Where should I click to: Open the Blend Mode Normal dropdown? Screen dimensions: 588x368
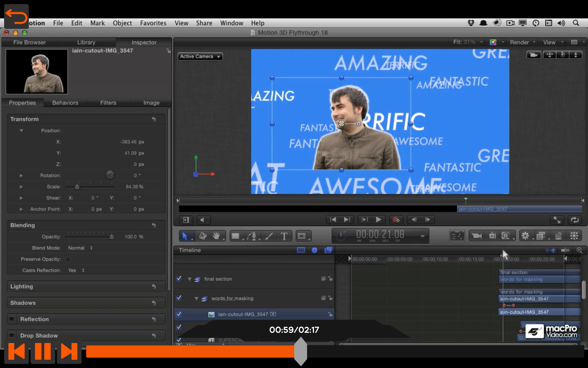[80, 248]
